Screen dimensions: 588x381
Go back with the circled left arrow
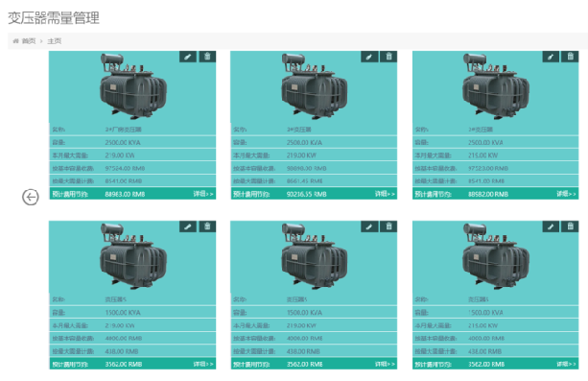pos(31,197)
